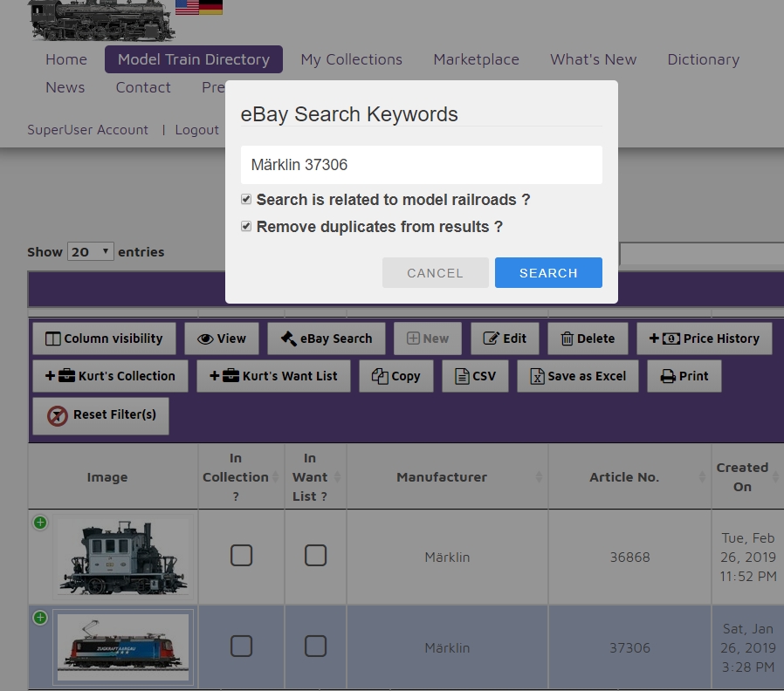Open the News menu item
784x691 pixels.
[65, 87]
